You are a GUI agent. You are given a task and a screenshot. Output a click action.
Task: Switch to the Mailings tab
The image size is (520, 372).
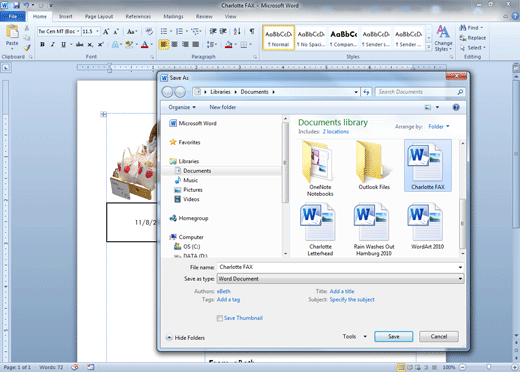(x=173, y=16)
